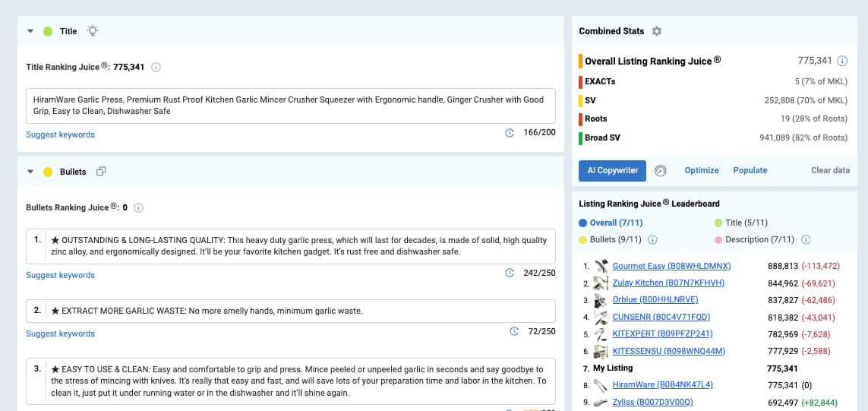This screenshot has height=411, width=868.
Task: Click into bullet 1 text field
Action: 291,246
